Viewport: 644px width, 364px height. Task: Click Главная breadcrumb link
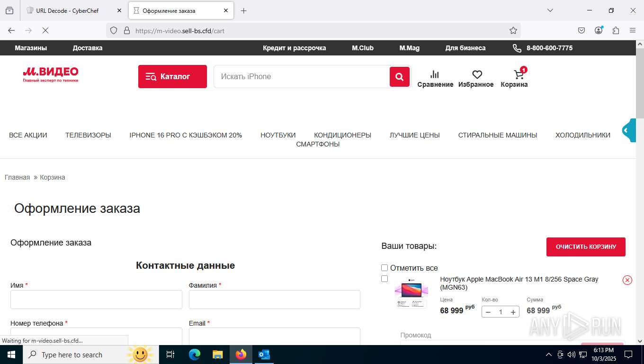pos(17,177)
